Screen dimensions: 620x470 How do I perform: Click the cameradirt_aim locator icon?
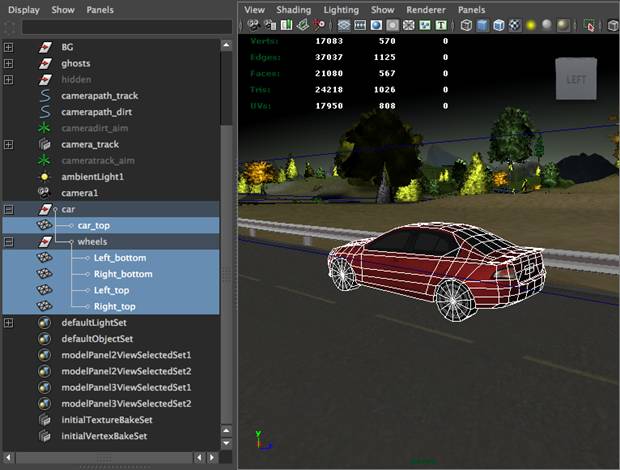click(x=44, y=128)
